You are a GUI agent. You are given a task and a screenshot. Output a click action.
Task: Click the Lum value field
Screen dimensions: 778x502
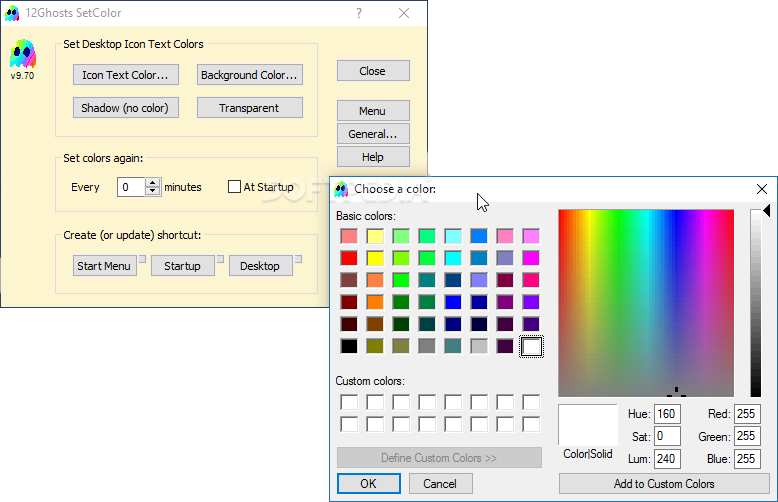[x=667, y=459]
